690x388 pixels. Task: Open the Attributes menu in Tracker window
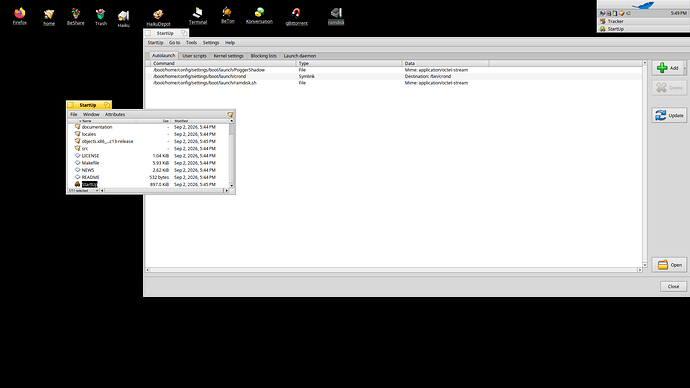[115, 114]
